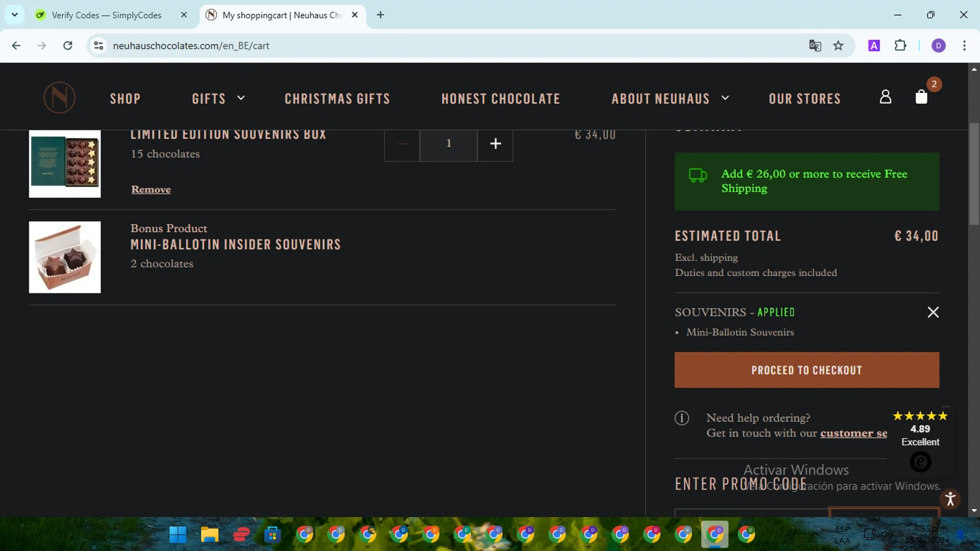Click the Souvenirs Box product thumbnail
The image size is (980, 551).
point(65,163)
